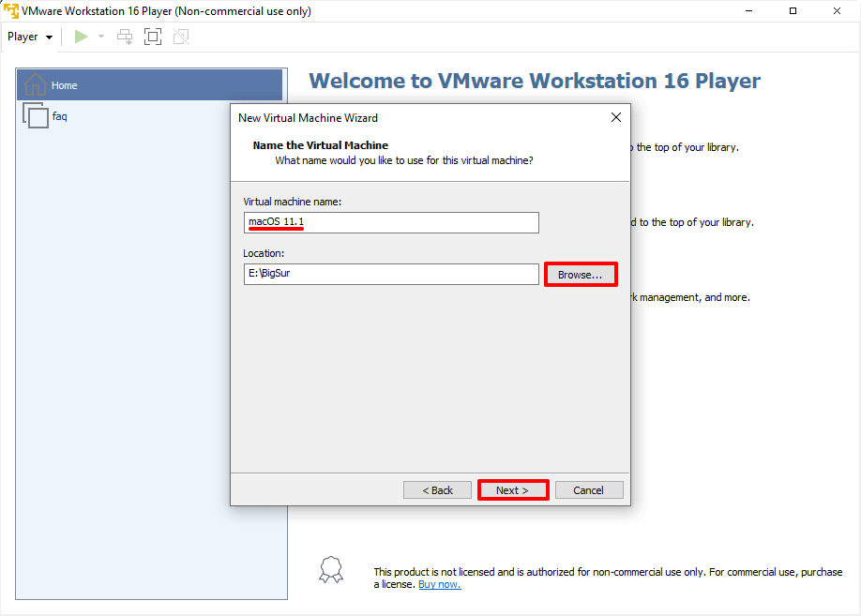
Task: Click the Enter Full Screen toolbar icon
Action: coord(153,37)
